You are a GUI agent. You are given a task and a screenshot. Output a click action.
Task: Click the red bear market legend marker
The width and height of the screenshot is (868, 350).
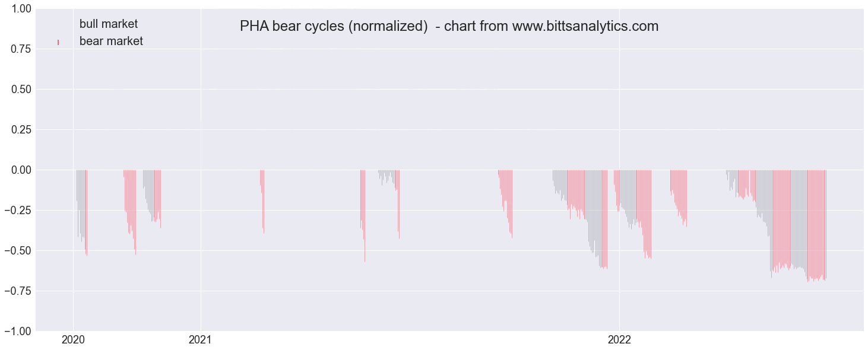pos(58,42)
